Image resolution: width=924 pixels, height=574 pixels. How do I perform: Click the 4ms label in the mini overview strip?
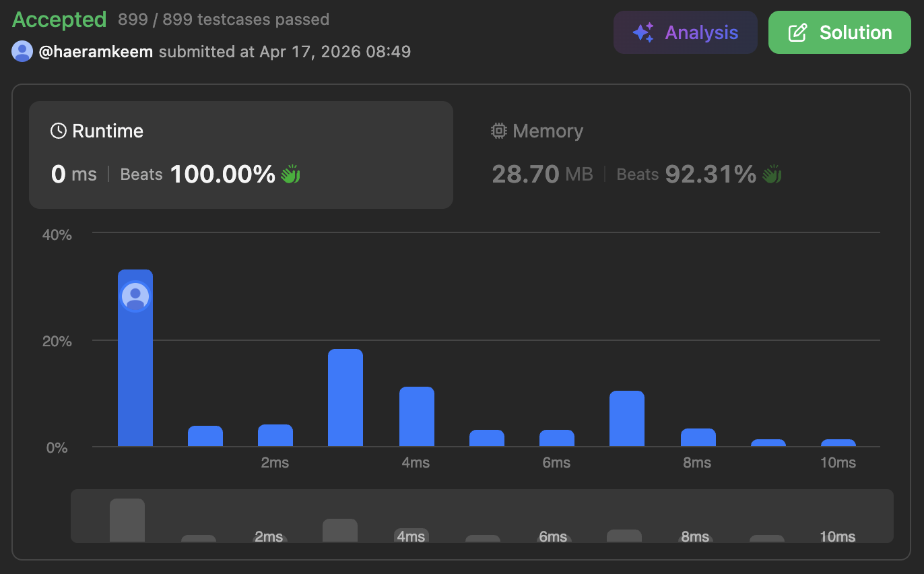coord(411,536)
